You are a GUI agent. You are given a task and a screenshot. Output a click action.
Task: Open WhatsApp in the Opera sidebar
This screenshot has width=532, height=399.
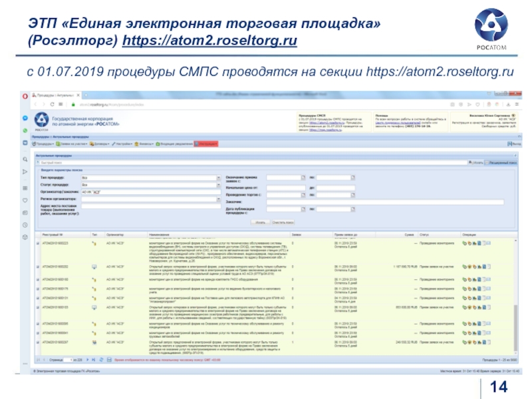[25, 130]
